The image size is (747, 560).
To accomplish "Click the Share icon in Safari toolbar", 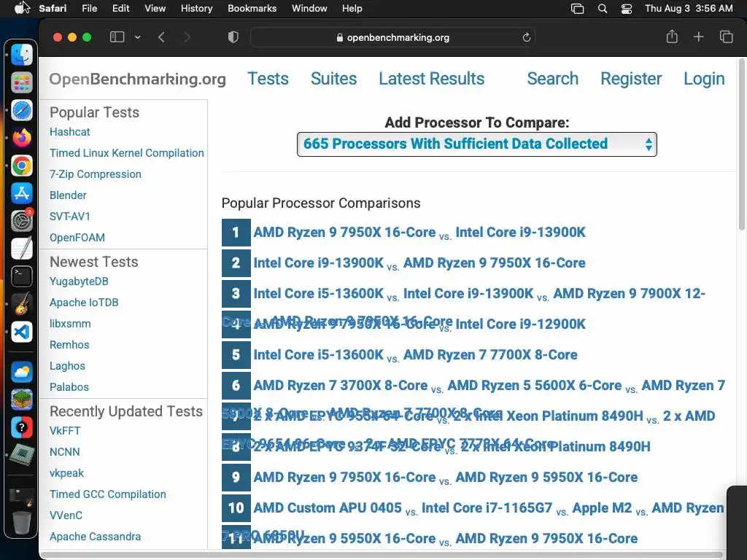I will [x=672, y=36].
